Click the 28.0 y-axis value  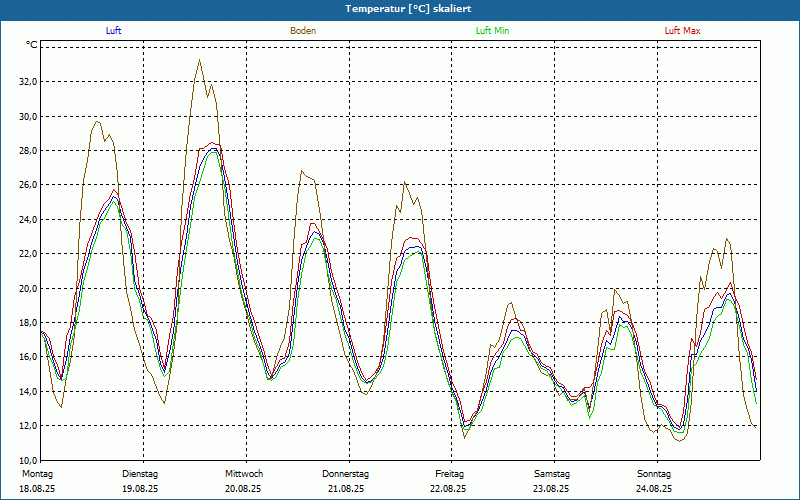point(28,151)
